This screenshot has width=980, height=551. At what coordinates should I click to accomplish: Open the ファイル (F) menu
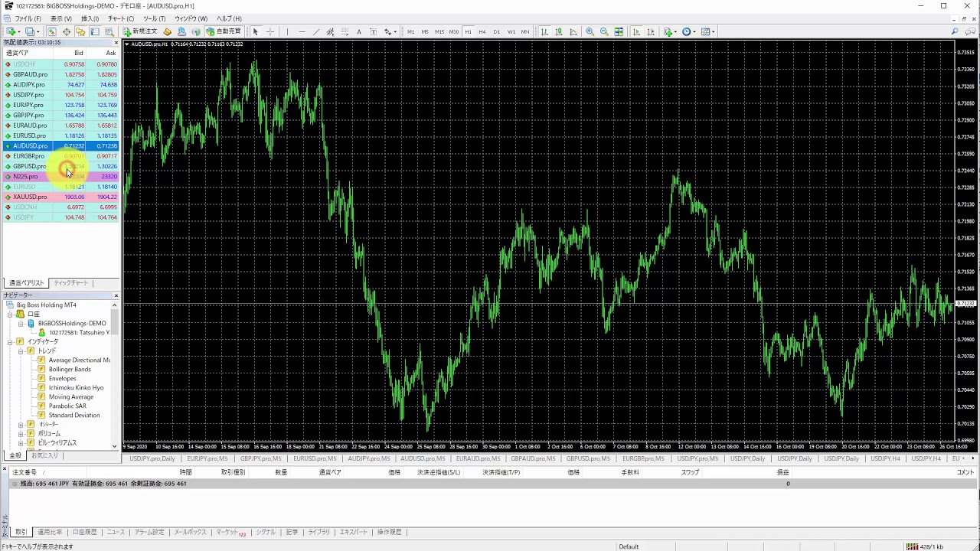[x=28, y=18]
